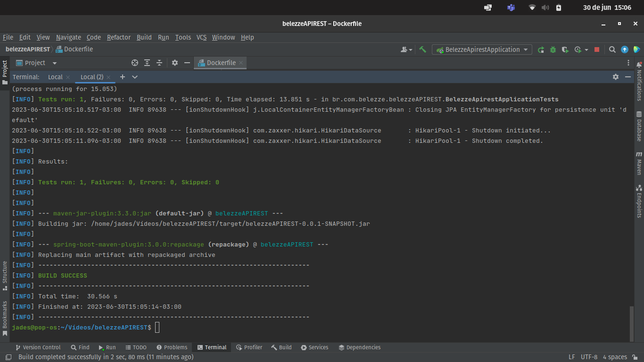Open the File menu
This screenshot has width=644, height=362.
click(x=8, y=37)
